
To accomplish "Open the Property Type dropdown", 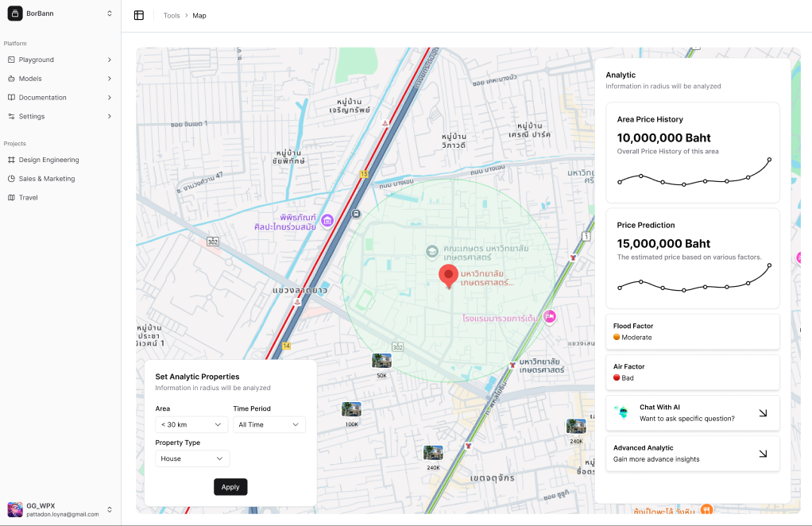I will pyautogui.click(x=192, y=458).
